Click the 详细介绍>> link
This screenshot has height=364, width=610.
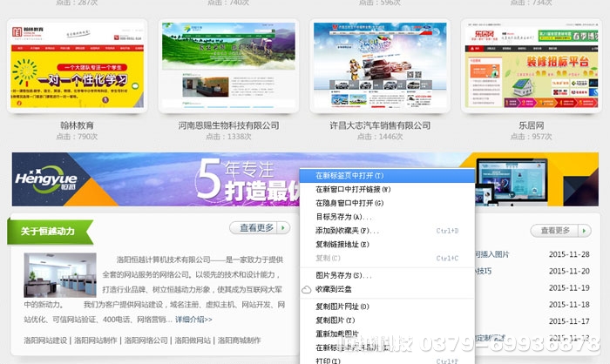pos(198,320)
